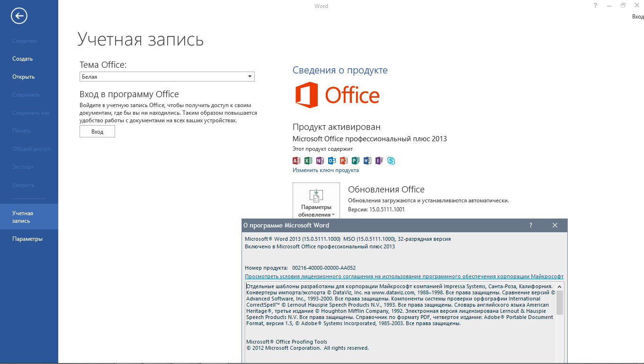Click the scrollbar up arrow in About text box

pos(560,286)
